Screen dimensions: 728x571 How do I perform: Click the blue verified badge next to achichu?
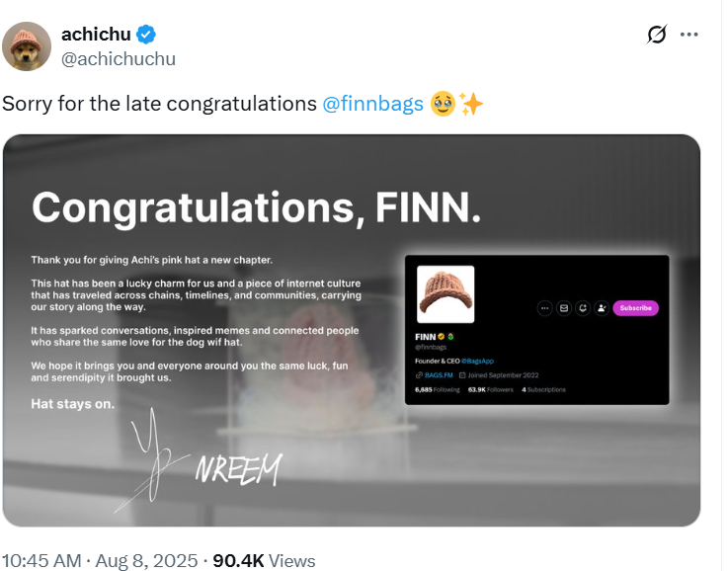(146, 35)
